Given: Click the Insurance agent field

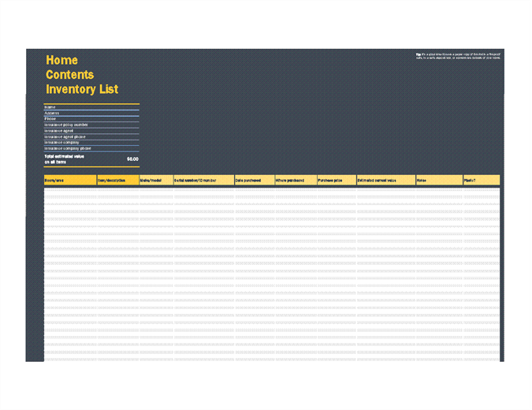Looking at the screenshot, I should click(91, 131).
